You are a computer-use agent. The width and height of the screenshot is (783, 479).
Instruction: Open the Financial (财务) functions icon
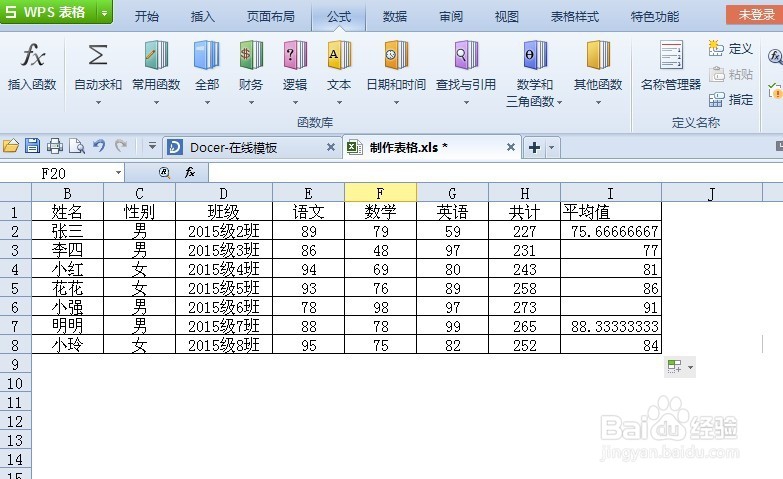click(x=251, y=55)
